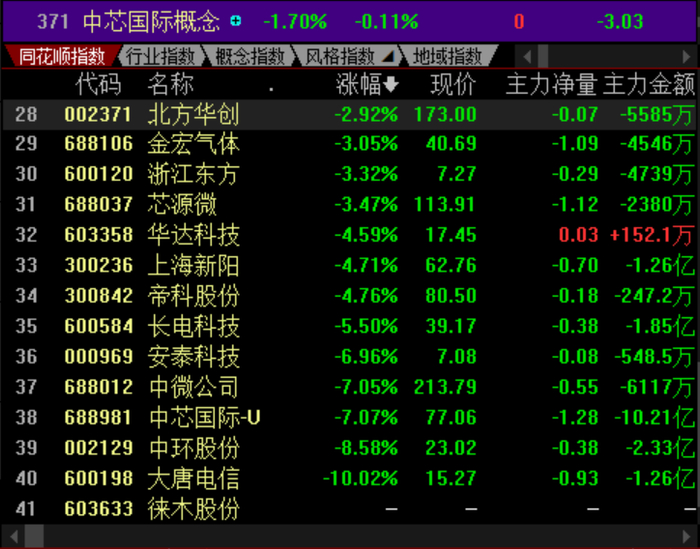This screenshot has width=700, height=549.
Task: Click the 现价 column header
Action: [453, 84]
